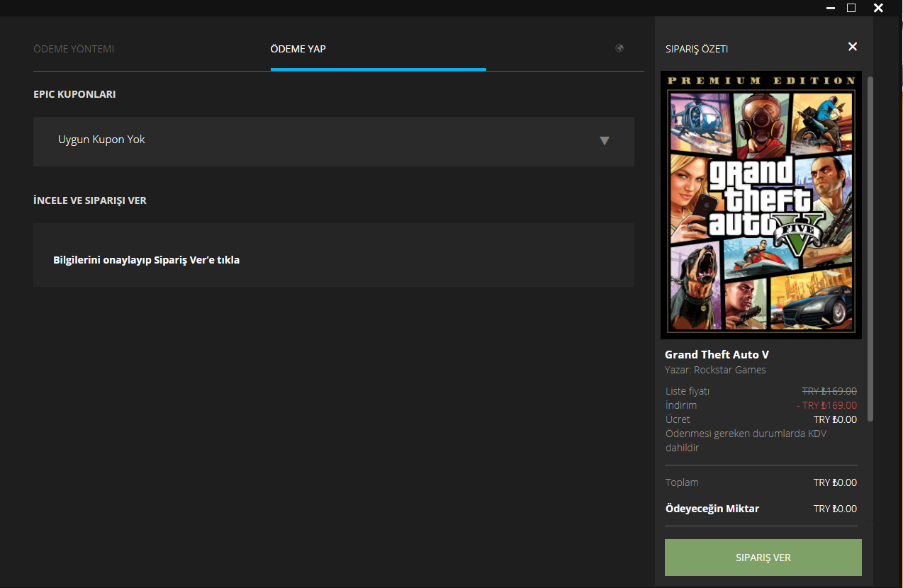Image resolution: width=903 pixels, height=588 pixels.
Task: Expand the coupon dropdown arrow
Action: click(605, 140)
